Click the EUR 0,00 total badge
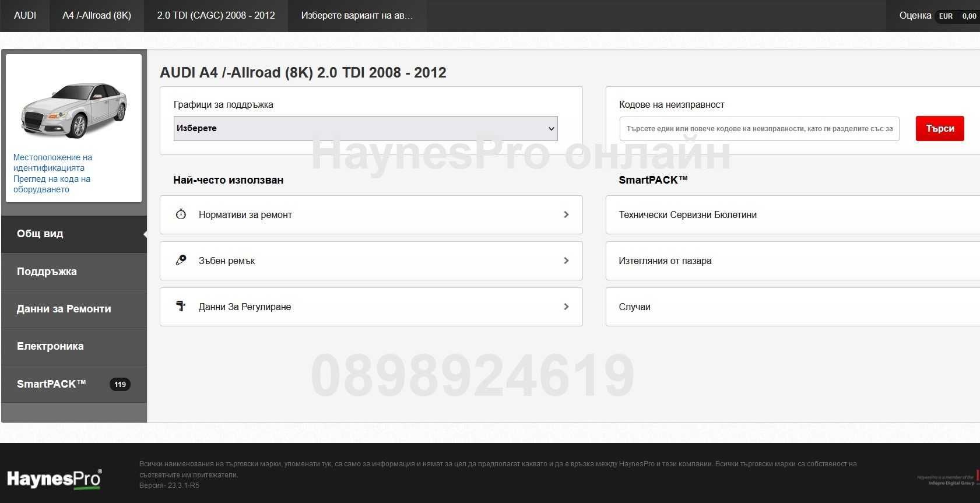 click(x=957, y=16)
